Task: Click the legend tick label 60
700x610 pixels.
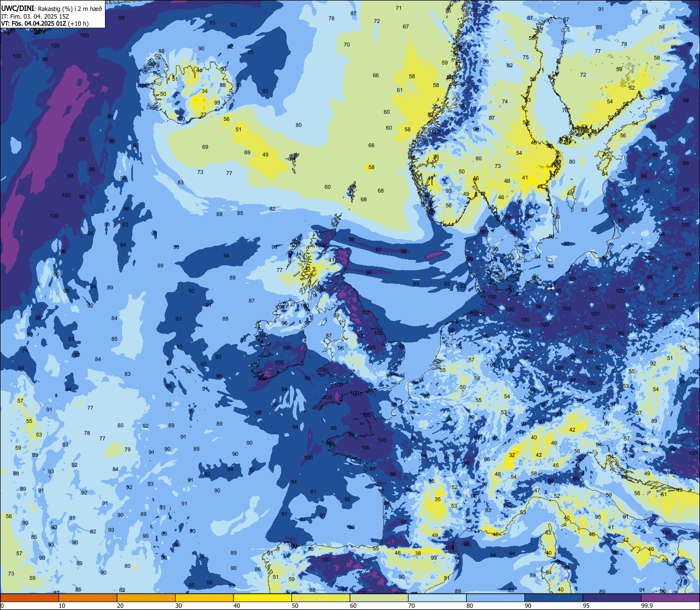Action: pos(353,606)
